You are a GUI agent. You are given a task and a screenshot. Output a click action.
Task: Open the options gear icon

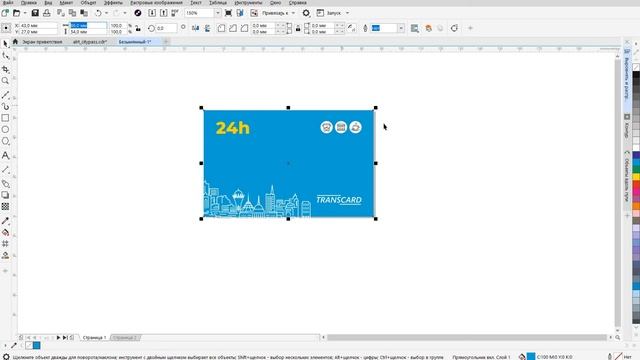pyautogui.click(x=306, y=13)
